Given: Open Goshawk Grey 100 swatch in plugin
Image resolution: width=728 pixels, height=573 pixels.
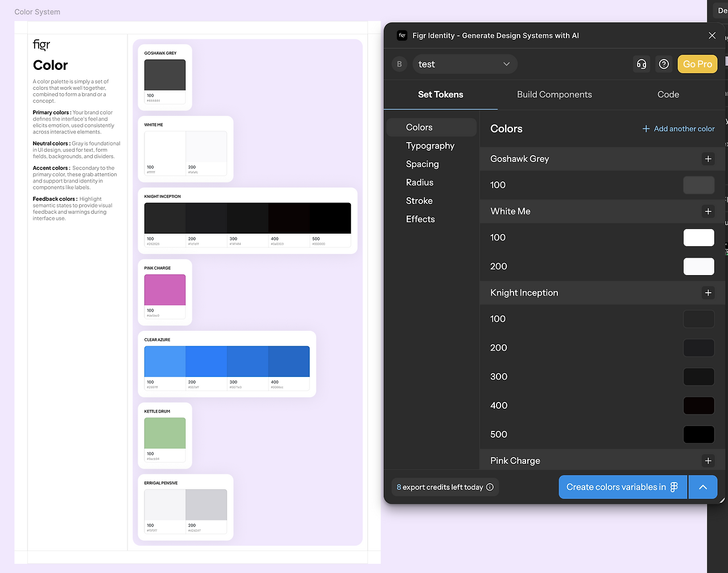Looking at the screenshot, I should click(x=699, y=185).
